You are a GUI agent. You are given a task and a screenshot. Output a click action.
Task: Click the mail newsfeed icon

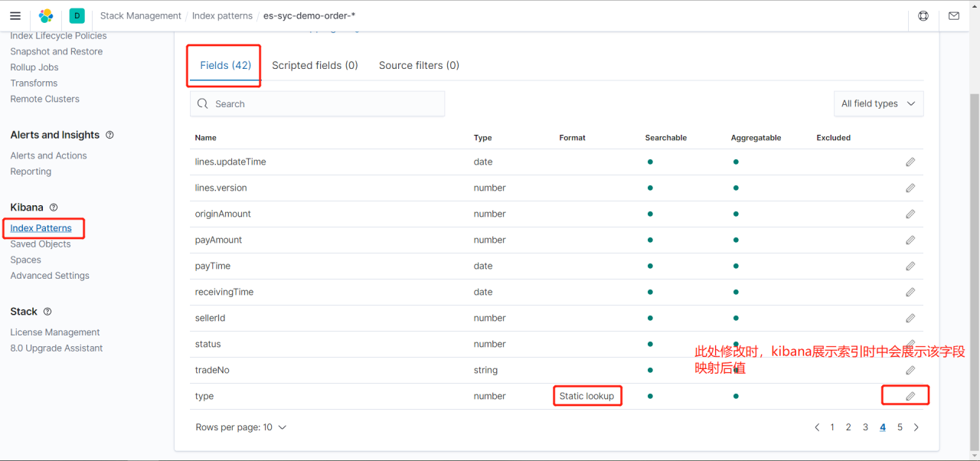tap(953, 16)
